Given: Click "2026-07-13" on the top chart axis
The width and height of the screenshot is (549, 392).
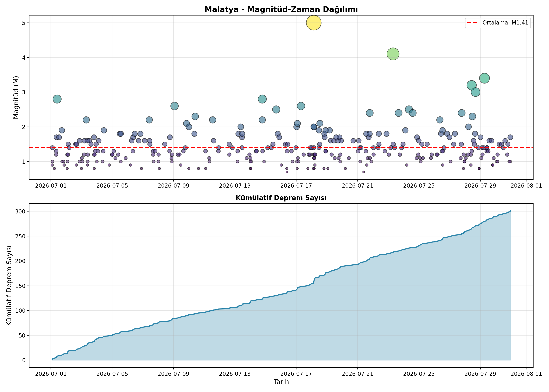Looking at the screenshot, I should [x=235, y=186].
